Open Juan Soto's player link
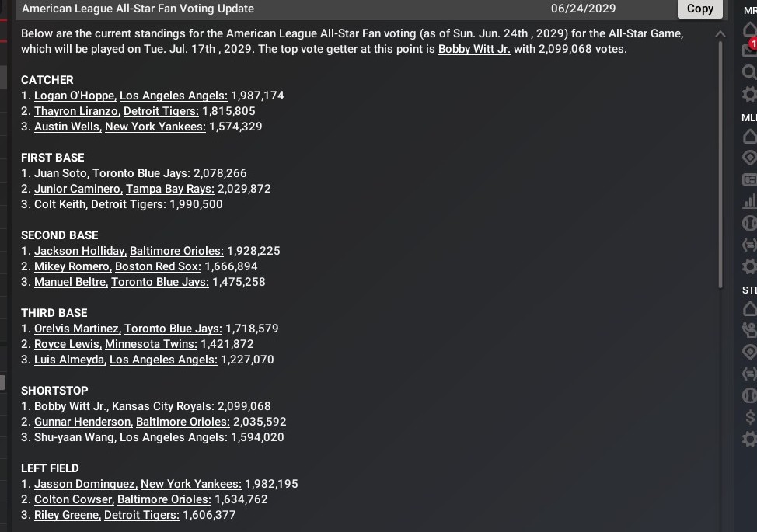Screen dimensions: 757x532 (61, 173)
